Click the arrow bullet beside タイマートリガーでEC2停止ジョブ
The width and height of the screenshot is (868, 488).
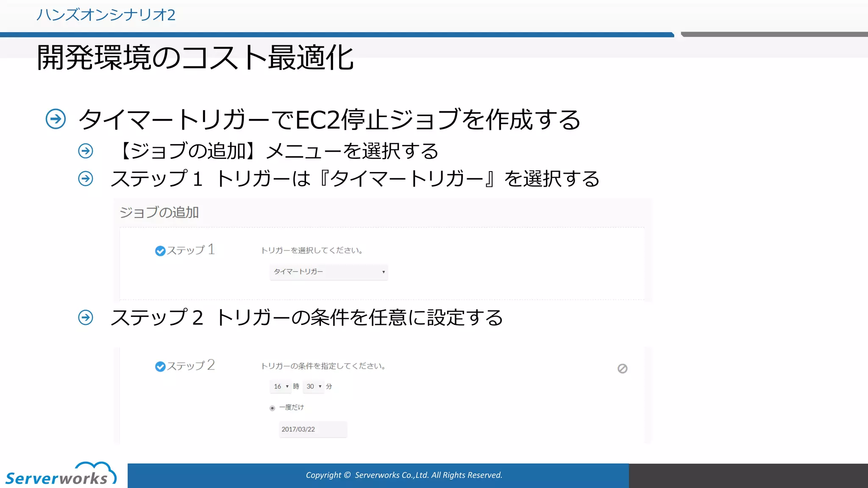tap(56, 119)
